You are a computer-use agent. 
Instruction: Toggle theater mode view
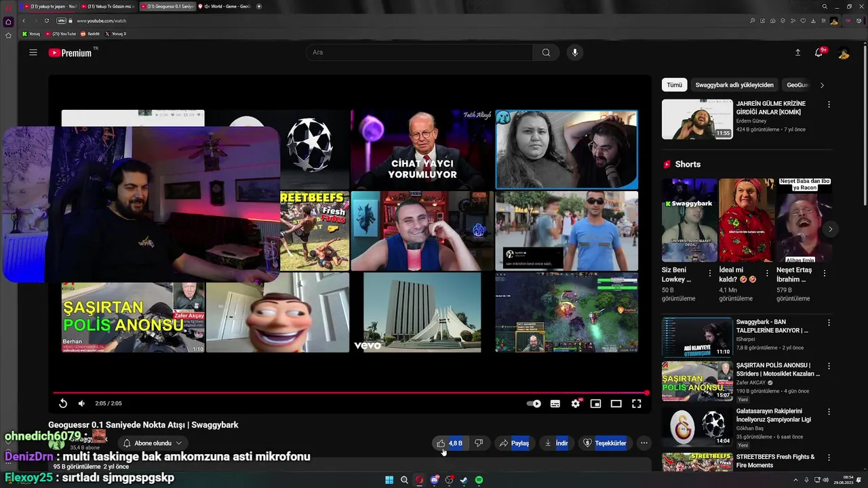click(x=616, y=403)
